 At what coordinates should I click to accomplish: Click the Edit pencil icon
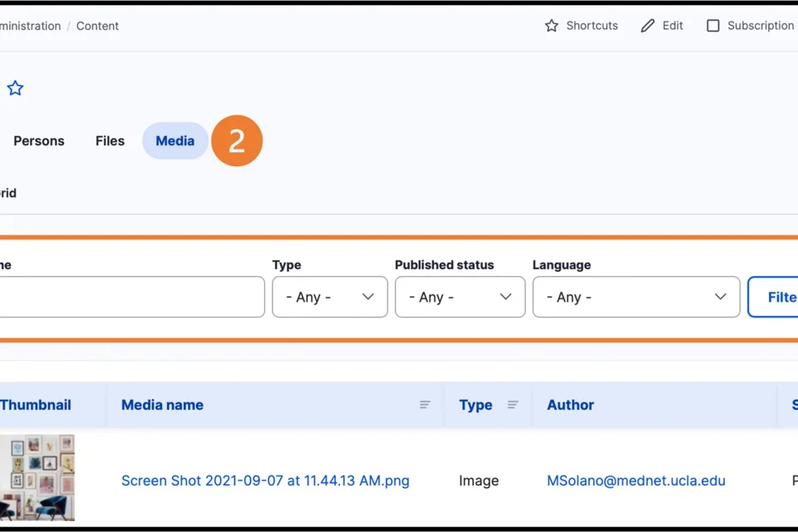tap(648, 26)
